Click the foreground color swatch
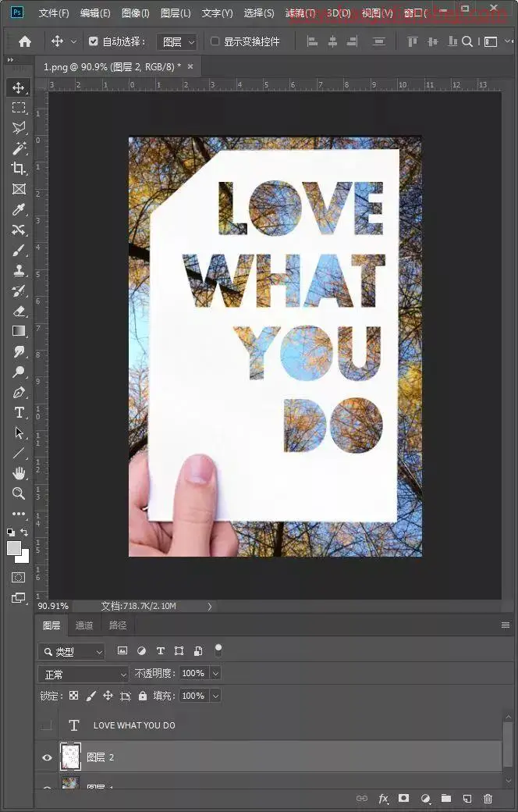Image resolution: width=518 pixels, height=812 pixels. tap(13, 548)
